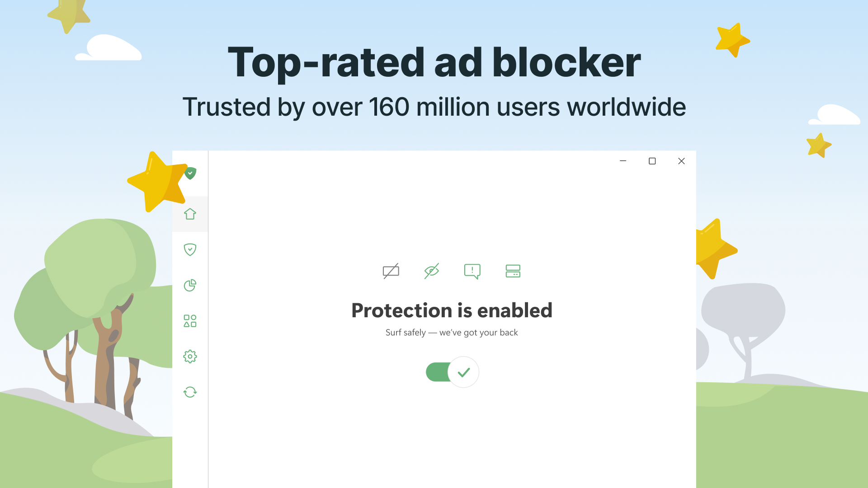Click the Surf safely subtitle text

(x=452, y=333)
